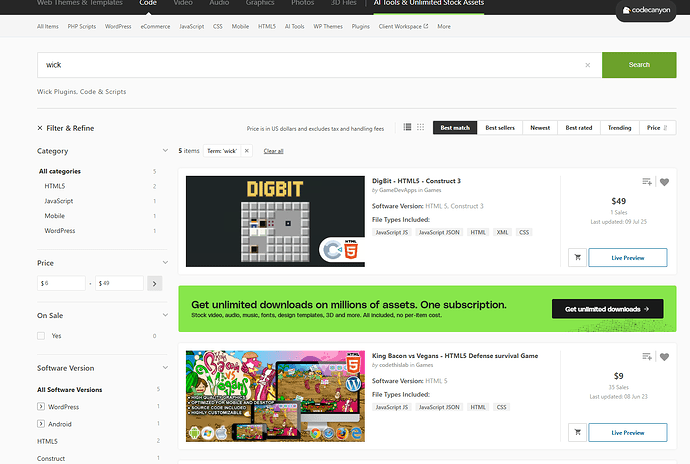Open the Video top menu
This screenshot has width=690, height=464.
[183, 3]
